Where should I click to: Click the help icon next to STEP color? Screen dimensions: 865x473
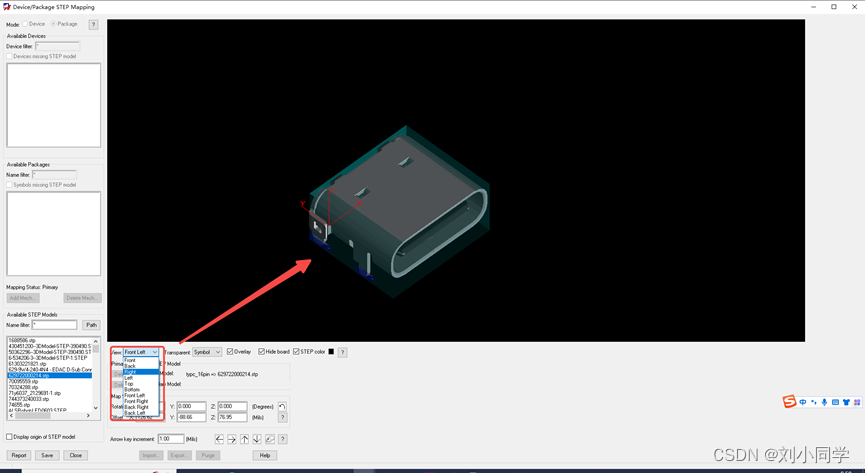point(342,352)
